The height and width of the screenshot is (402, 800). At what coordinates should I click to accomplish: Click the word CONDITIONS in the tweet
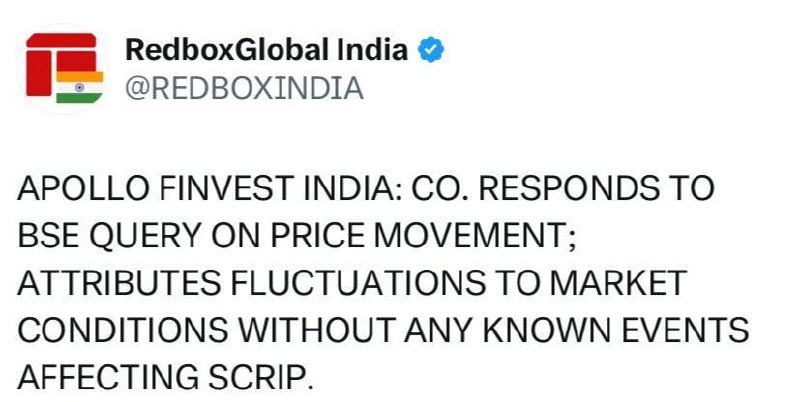tap(122, 330)
